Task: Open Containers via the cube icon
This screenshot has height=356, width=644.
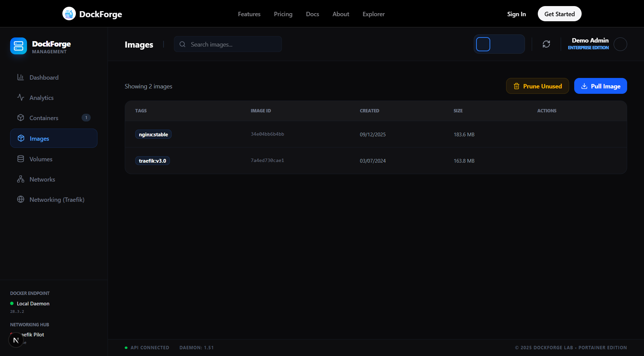Action: click(x=21, y=118)
